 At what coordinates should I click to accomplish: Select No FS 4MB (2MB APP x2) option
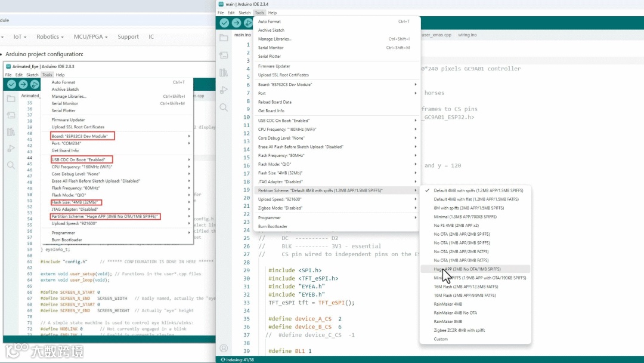[x=475, y=225]
